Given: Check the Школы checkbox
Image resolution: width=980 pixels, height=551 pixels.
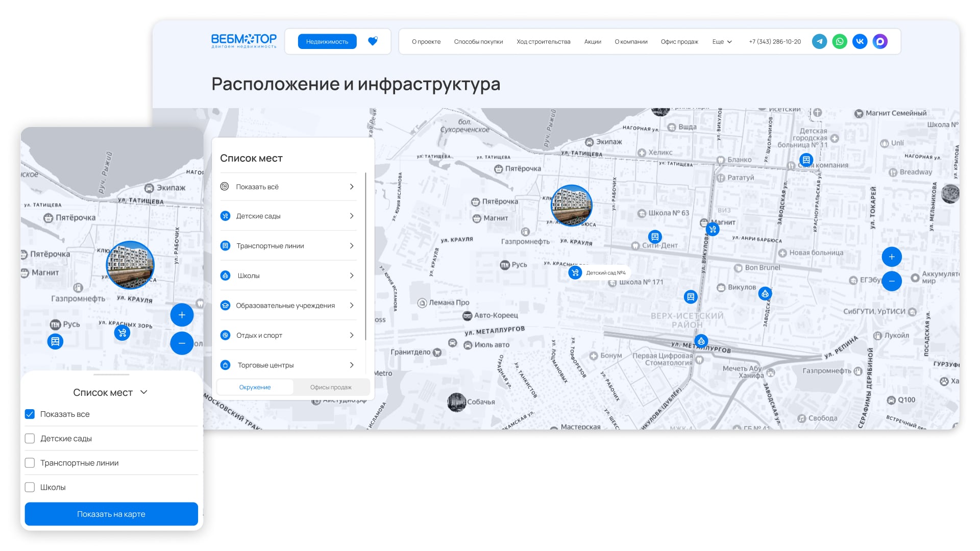Looking at the screenshot, I should click(30, 488).
